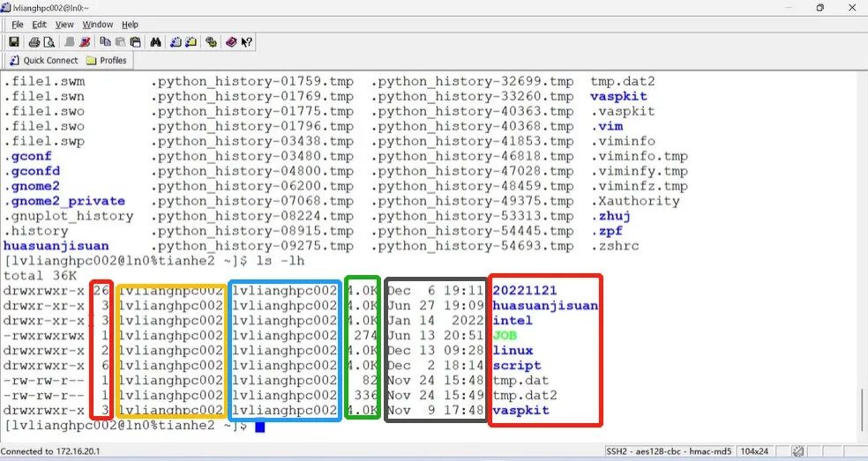Click '.gnome2_private' directory name

64,201
